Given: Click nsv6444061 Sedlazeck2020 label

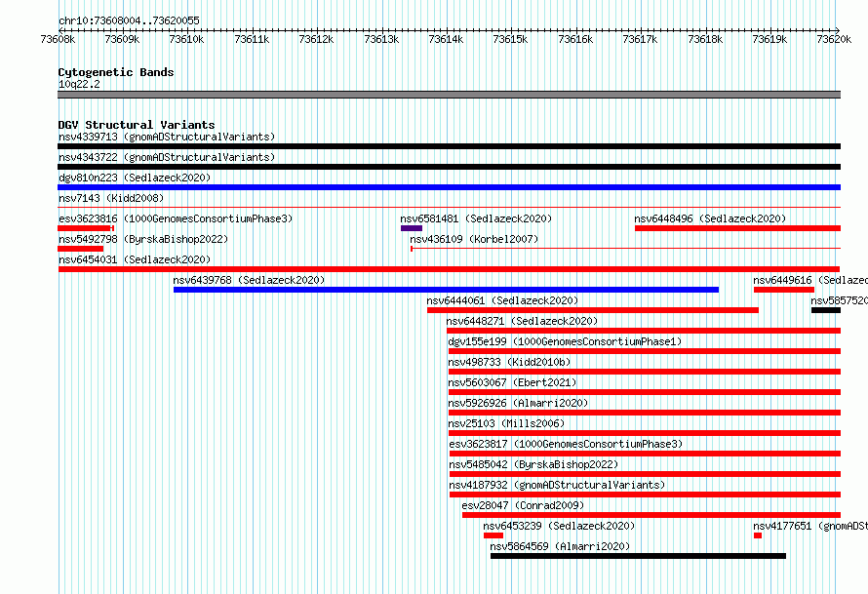Looking at the screenshot, I should click(x=502, y=300).
